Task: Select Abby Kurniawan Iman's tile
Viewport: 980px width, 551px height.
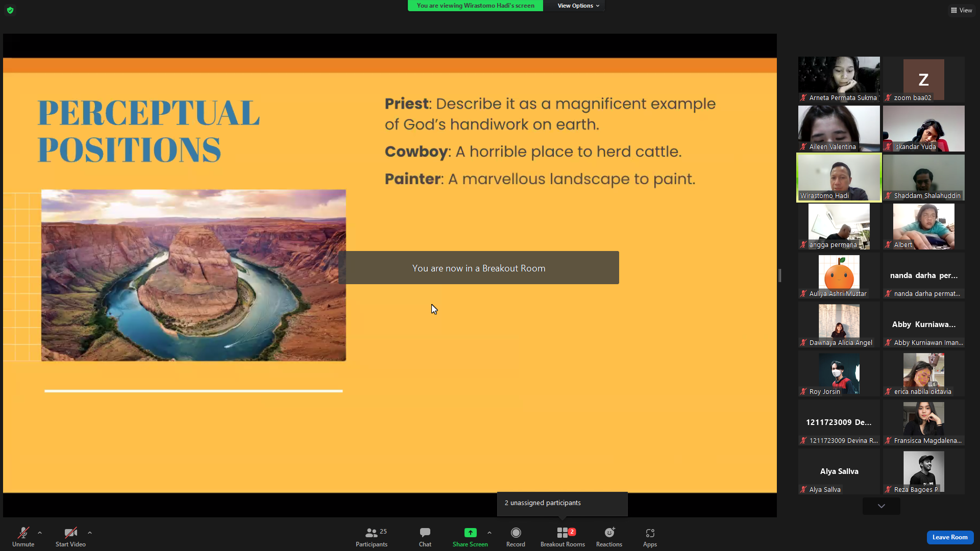Action: pyautogui.click(x=924, y=324)
